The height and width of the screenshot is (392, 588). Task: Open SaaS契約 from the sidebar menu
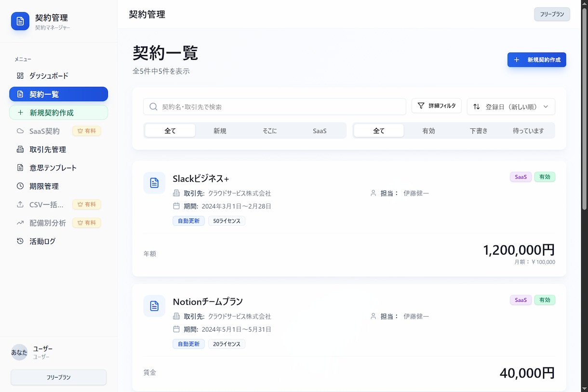point(58,131)
